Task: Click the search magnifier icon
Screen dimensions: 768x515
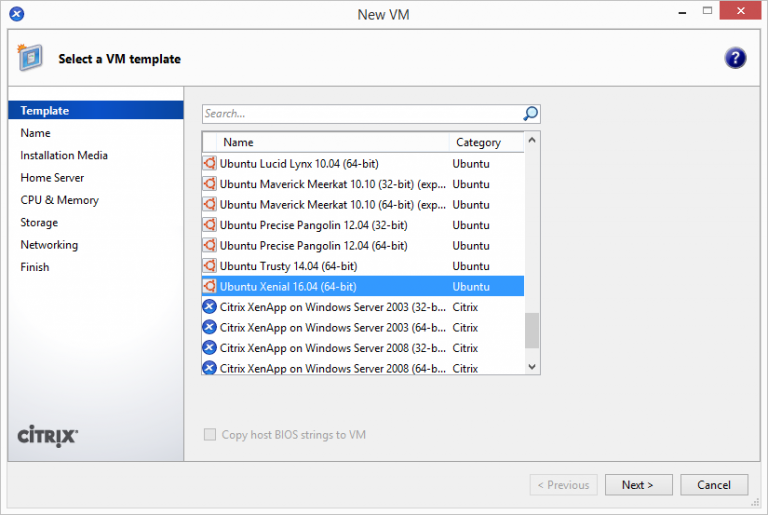Action: 530,114
